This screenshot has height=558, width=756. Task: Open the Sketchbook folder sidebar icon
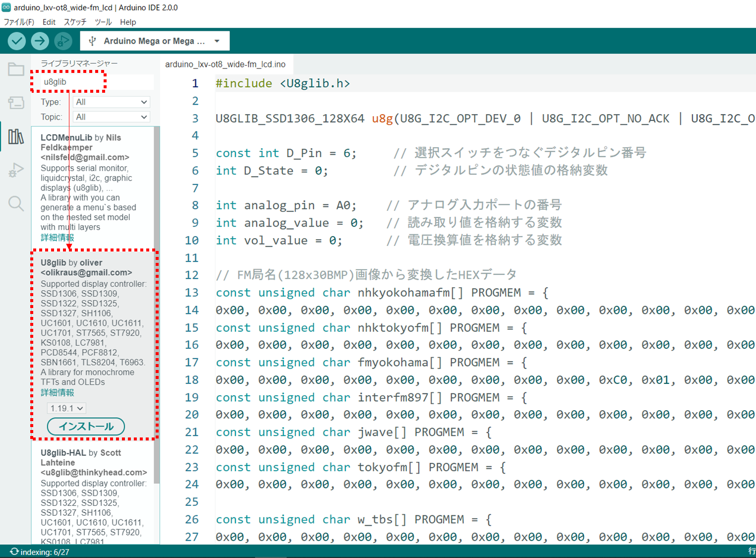pos(15,69)
